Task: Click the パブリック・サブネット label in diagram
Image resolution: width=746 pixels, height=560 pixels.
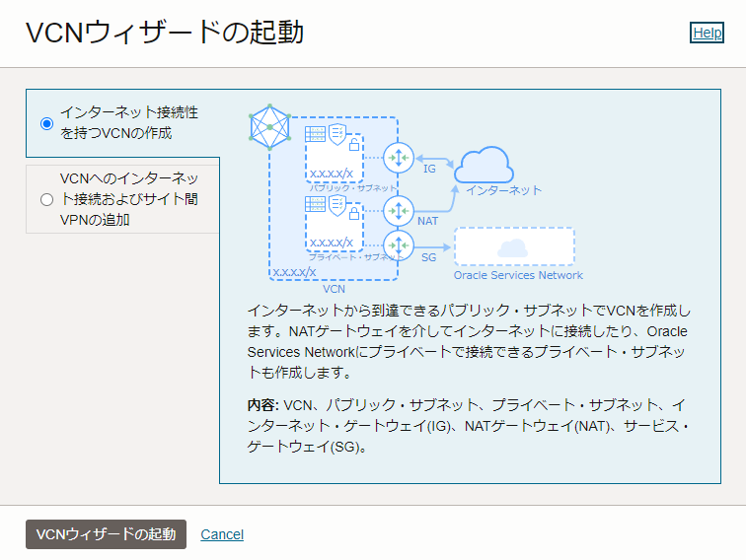Action: pyautogui.click(x=352, y=188)
